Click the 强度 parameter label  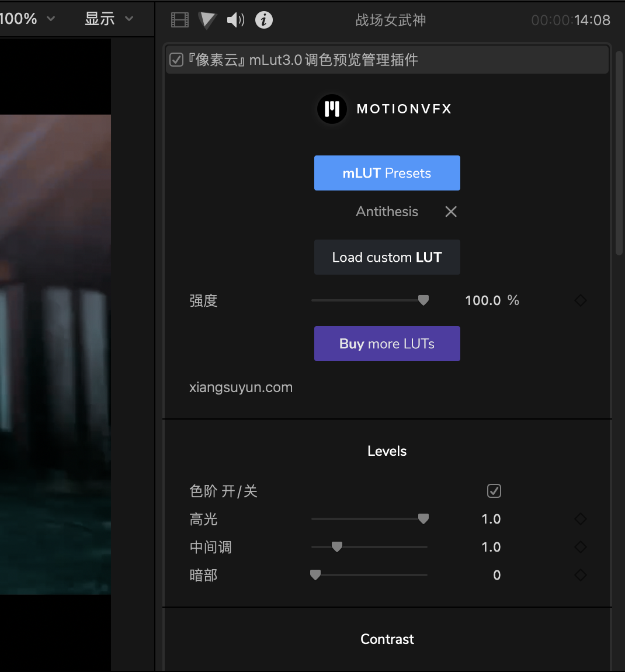pyautogui.click(x=203, y=300)
